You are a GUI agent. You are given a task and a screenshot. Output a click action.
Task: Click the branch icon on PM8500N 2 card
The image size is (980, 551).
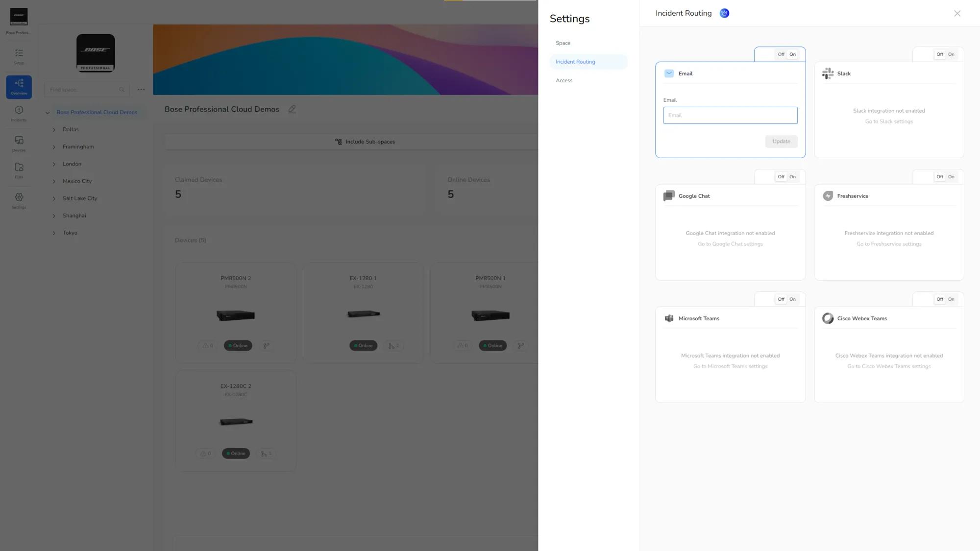266,346
